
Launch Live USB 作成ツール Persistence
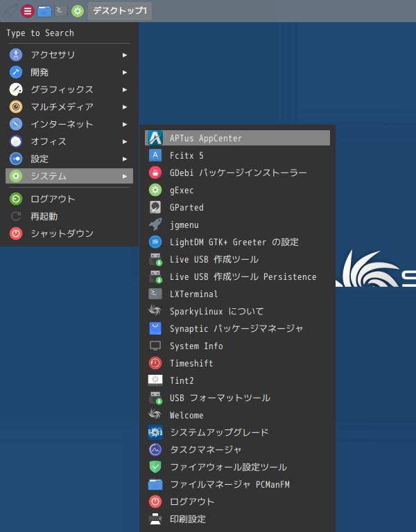(237, 276)
